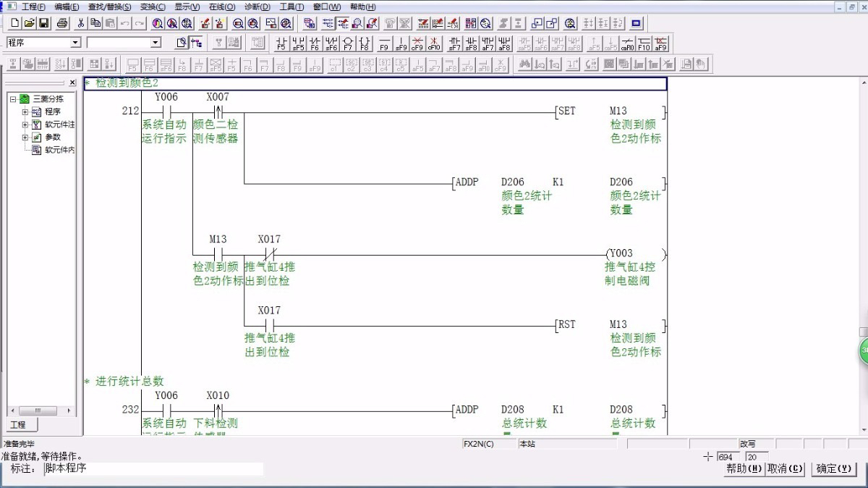This screenshot has width=868, height=488.
Task: Open the 在线(O) menu
Action: pos(222,7)
